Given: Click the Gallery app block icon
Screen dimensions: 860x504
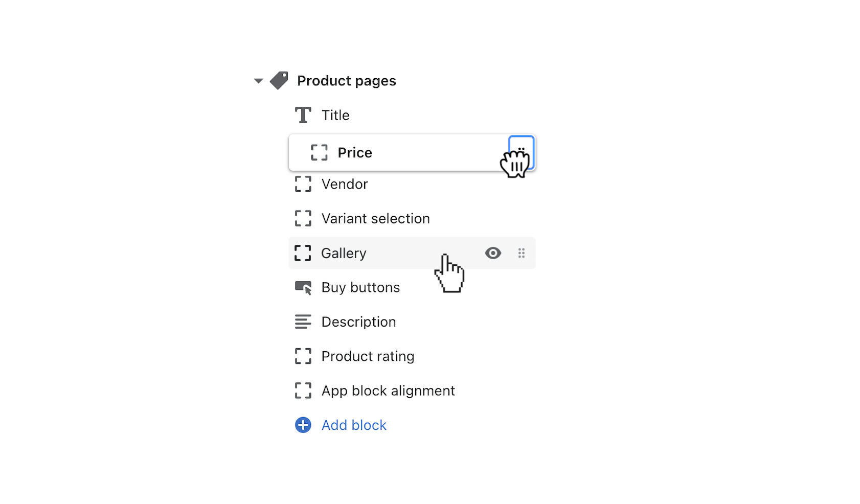Looking at the screenshot, I should [303, 253].
